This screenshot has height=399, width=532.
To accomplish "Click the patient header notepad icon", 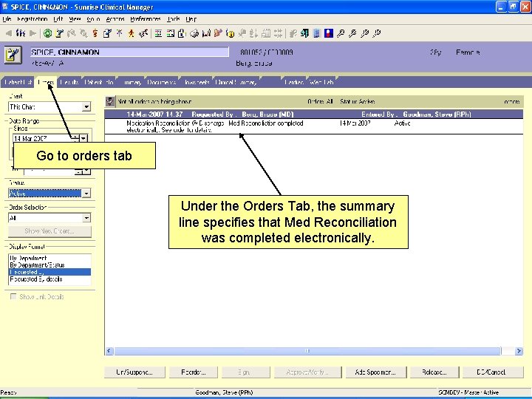I will point(13,55).
